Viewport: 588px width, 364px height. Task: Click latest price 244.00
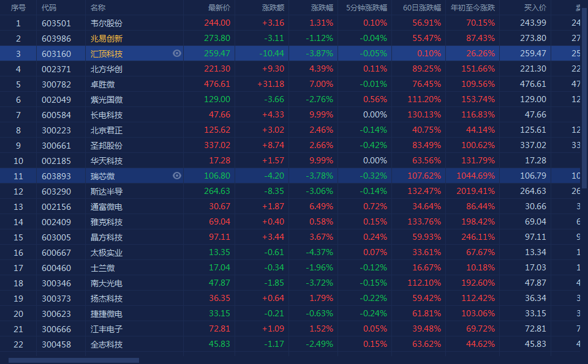tap(217, 23)
